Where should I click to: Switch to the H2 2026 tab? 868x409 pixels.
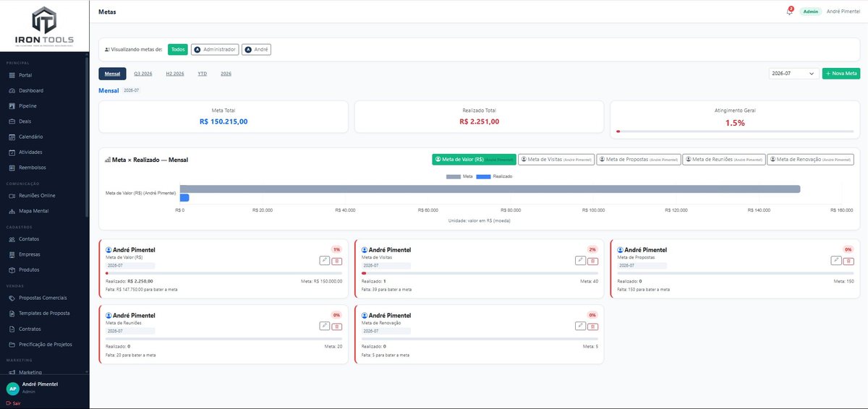pos(175,74)
